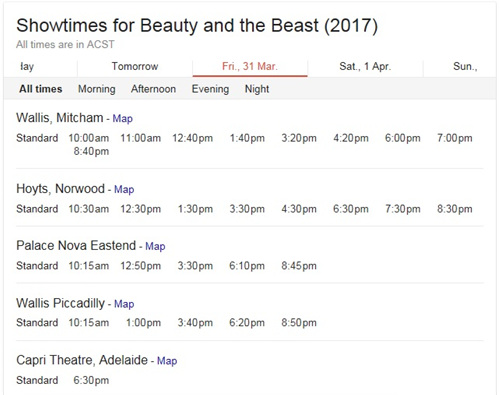
Task: Open Map link for Wallis Piccadilly
Action: (124, 304)
